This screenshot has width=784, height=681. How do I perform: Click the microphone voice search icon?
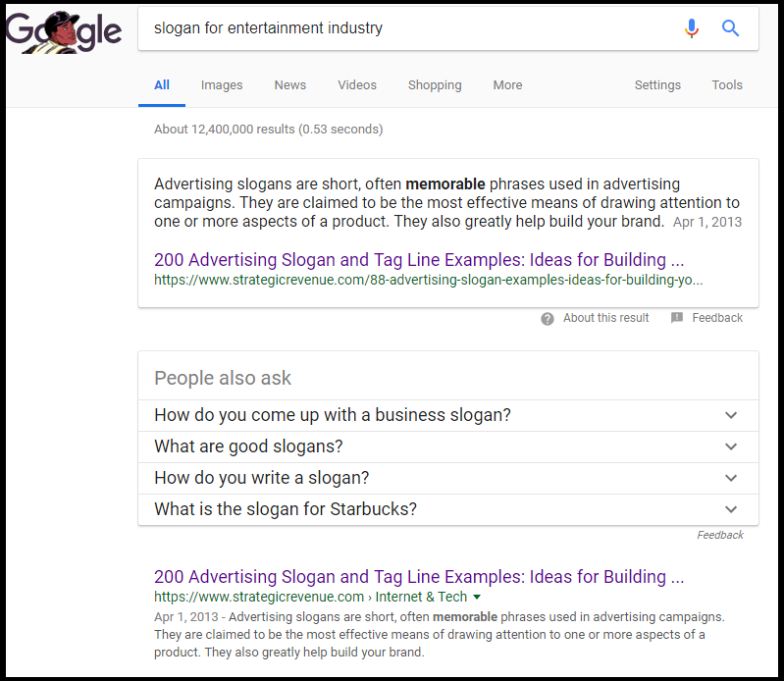692,28
